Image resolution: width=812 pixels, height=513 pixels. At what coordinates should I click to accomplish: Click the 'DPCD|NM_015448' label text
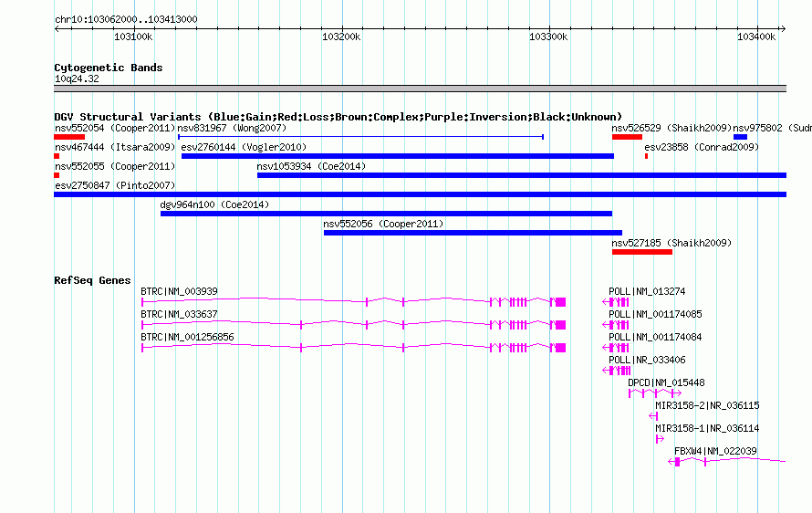point(667,382)
